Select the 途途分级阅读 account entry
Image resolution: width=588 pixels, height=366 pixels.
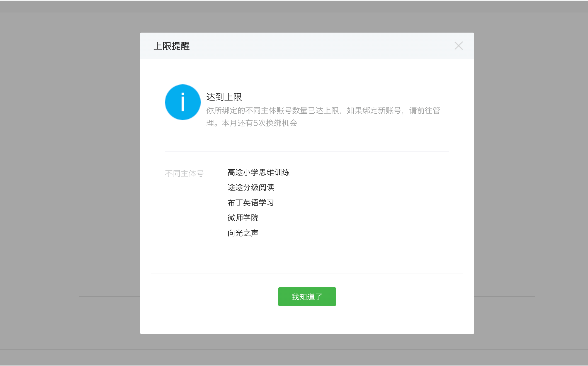point(251,187)
